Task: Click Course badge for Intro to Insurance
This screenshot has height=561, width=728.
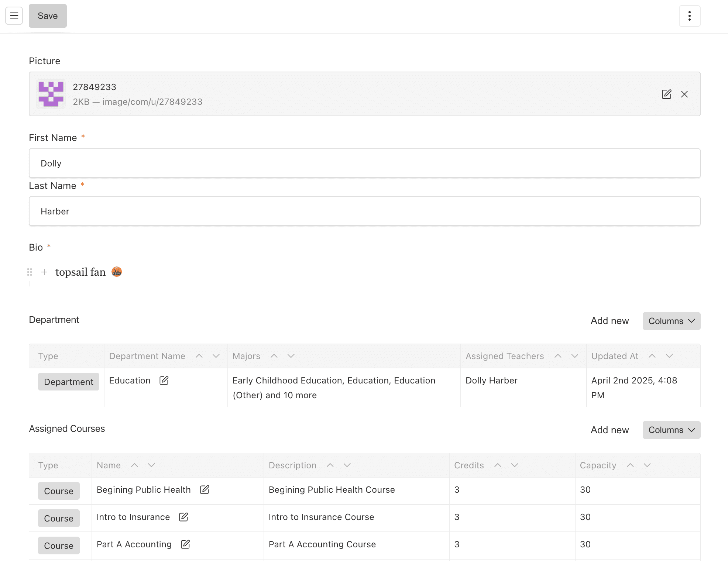Action: pos(59,518)
